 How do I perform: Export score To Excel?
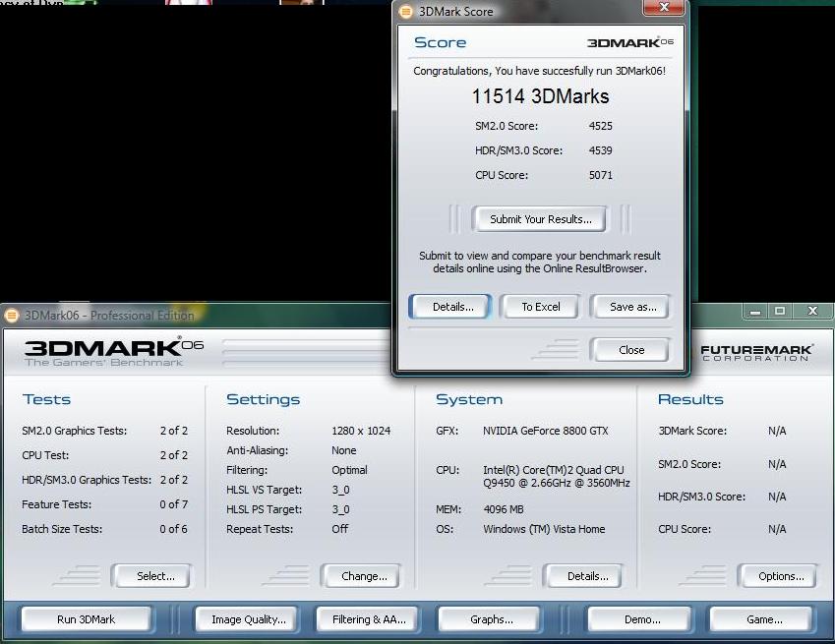point(541,307)
